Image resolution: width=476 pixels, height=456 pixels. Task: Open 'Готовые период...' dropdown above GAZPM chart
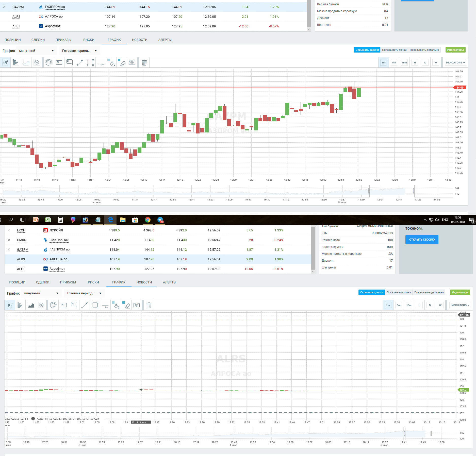[x=79, y=51]
